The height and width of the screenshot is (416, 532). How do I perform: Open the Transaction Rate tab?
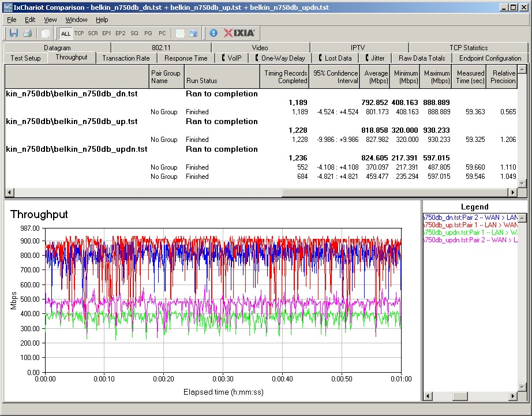126,58
